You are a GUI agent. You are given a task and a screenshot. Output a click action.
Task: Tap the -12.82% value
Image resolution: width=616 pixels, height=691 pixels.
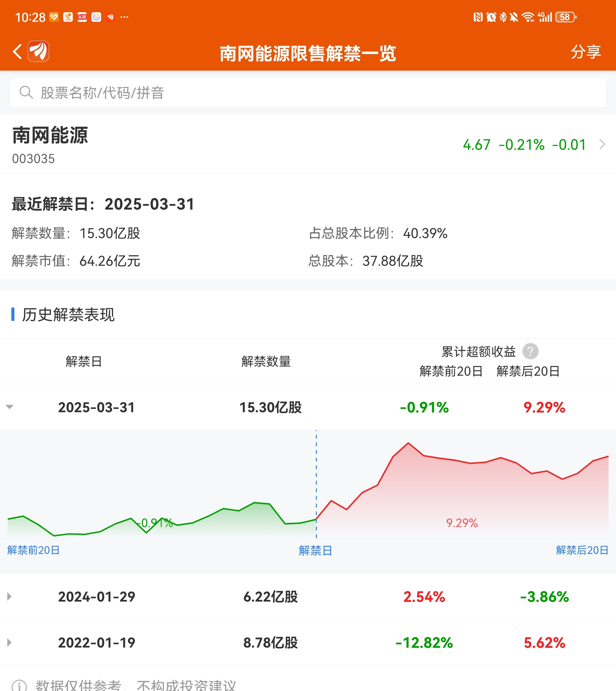pos(424,643)
